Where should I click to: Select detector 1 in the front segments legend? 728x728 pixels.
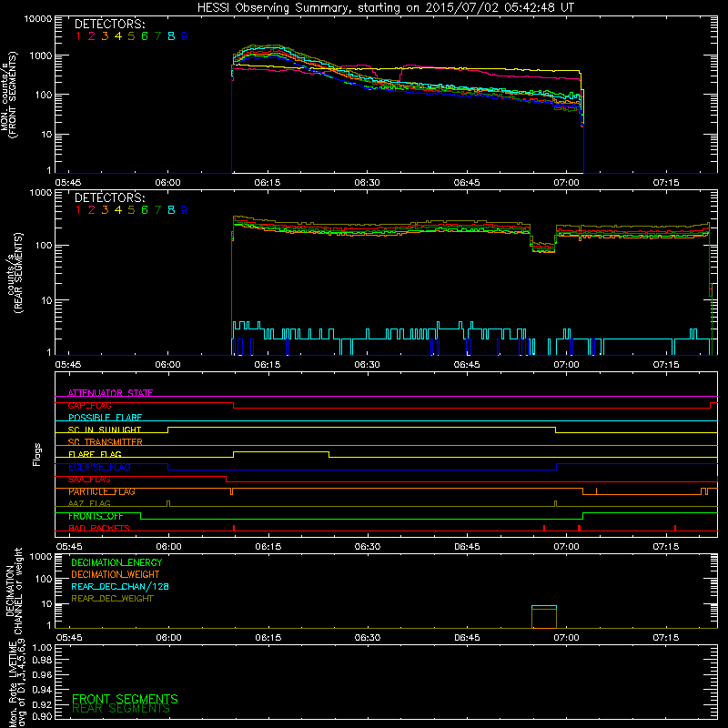(78, 36)
